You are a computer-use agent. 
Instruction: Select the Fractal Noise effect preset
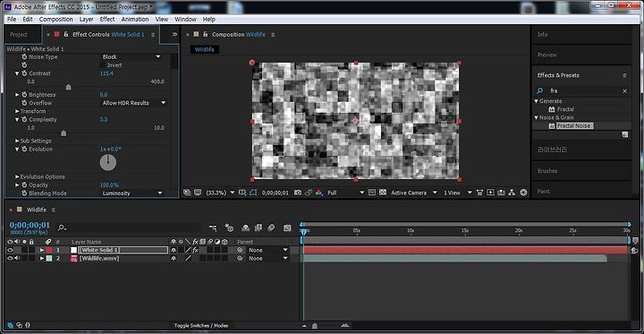point(574,126)
